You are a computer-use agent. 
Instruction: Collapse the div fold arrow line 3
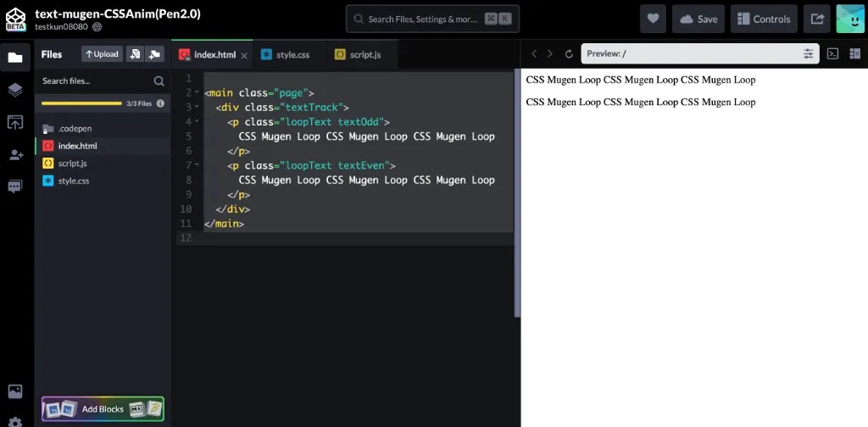tap(197, 107)
